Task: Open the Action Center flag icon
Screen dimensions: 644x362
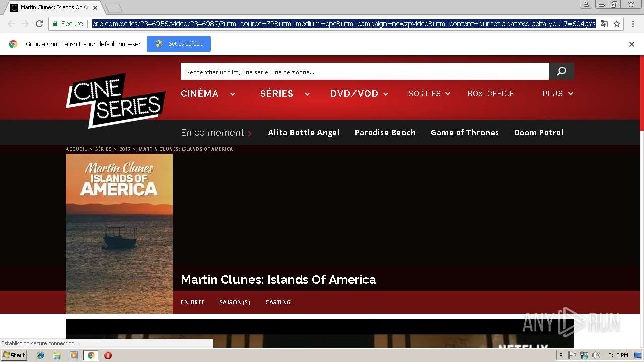Action: [572, 355]
